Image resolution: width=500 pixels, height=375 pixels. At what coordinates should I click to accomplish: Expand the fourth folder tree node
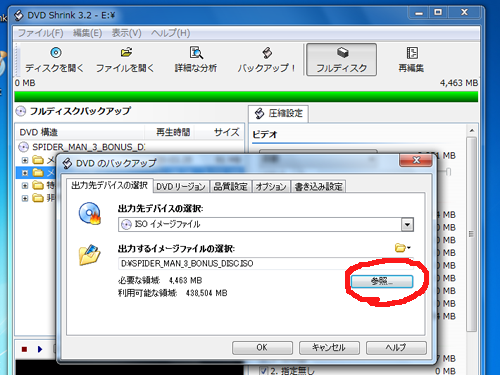(25, 198)
